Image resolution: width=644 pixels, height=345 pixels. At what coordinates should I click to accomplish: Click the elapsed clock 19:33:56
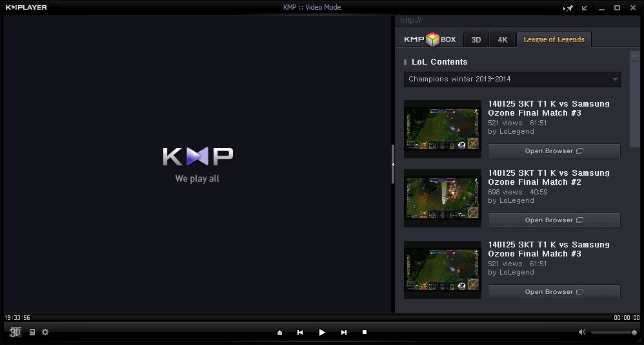click(x=17, y=317)
